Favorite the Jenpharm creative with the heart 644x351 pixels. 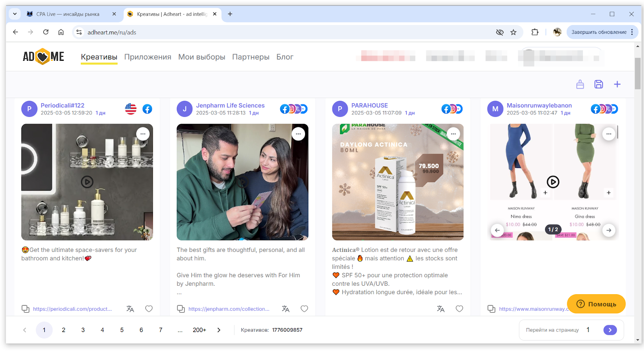[x=304, y=309]
